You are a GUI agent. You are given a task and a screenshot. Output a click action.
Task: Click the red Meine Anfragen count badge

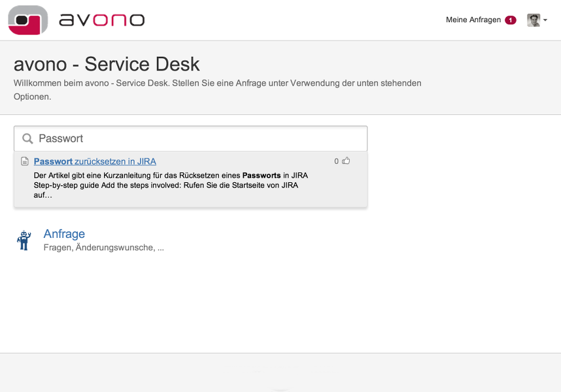tap(511, 20)
